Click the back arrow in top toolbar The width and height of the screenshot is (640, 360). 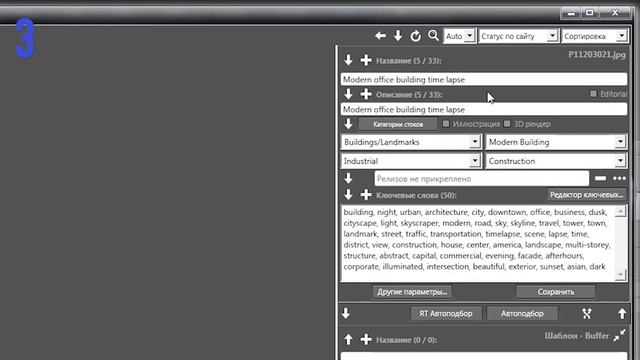pos(380,36)
